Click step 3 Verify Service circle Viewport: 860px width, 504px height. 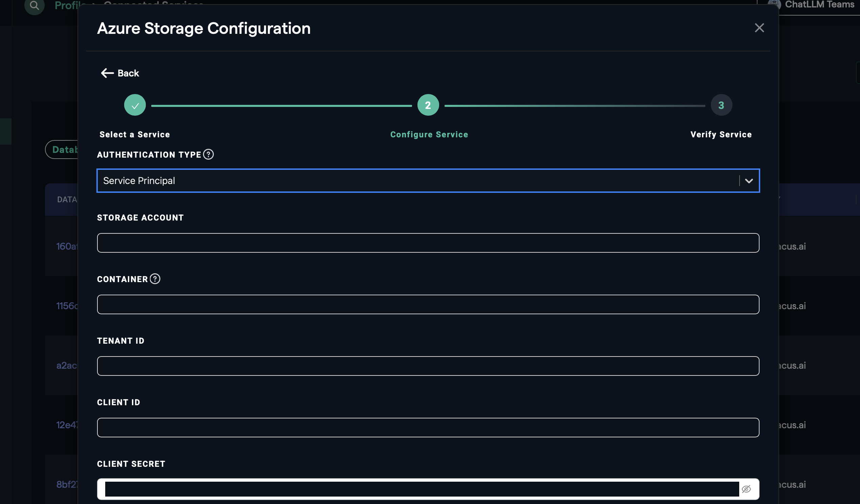pos(721,105)
